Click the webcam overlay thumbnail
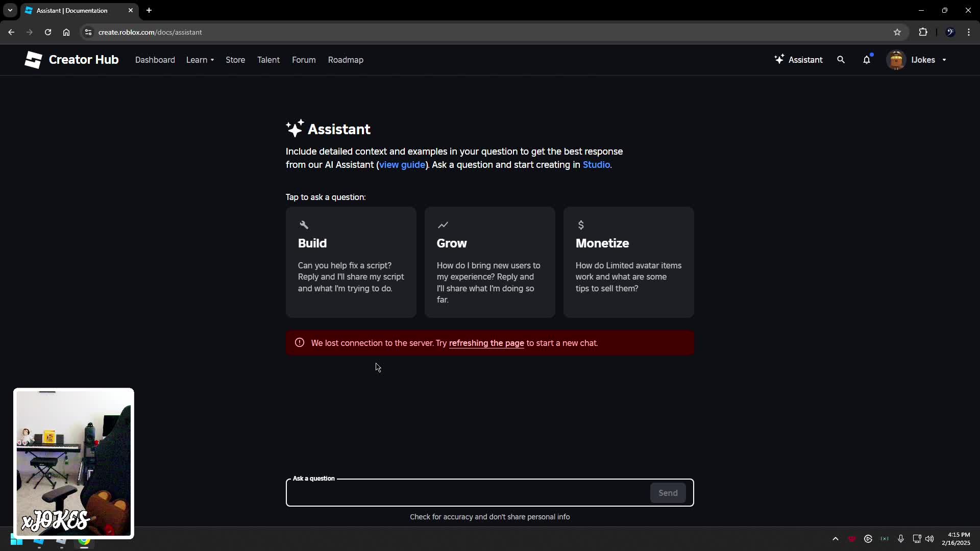980x551 pixels. coord(73,463)
